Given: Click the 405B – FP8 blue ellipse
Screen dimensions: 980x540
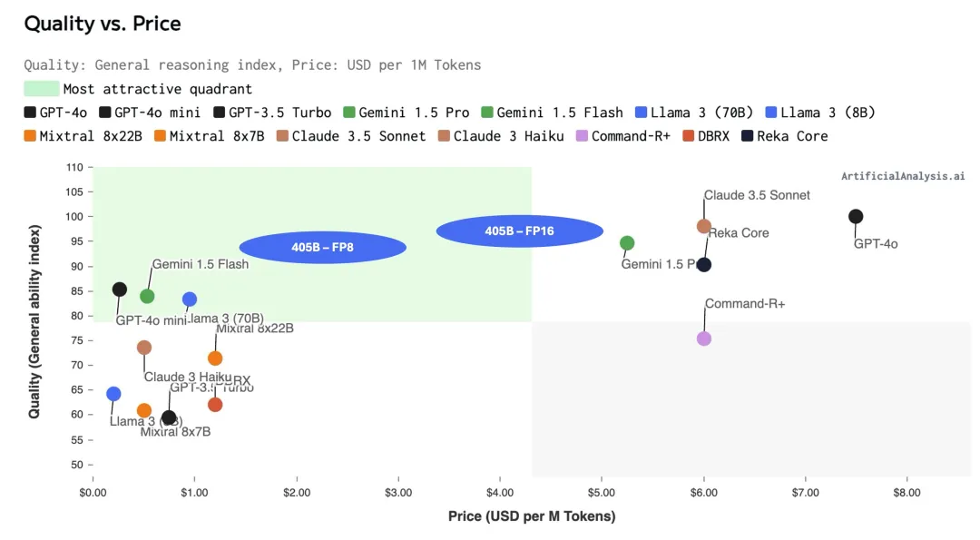Looking at the screenshot, I should [x=322, y=248].
